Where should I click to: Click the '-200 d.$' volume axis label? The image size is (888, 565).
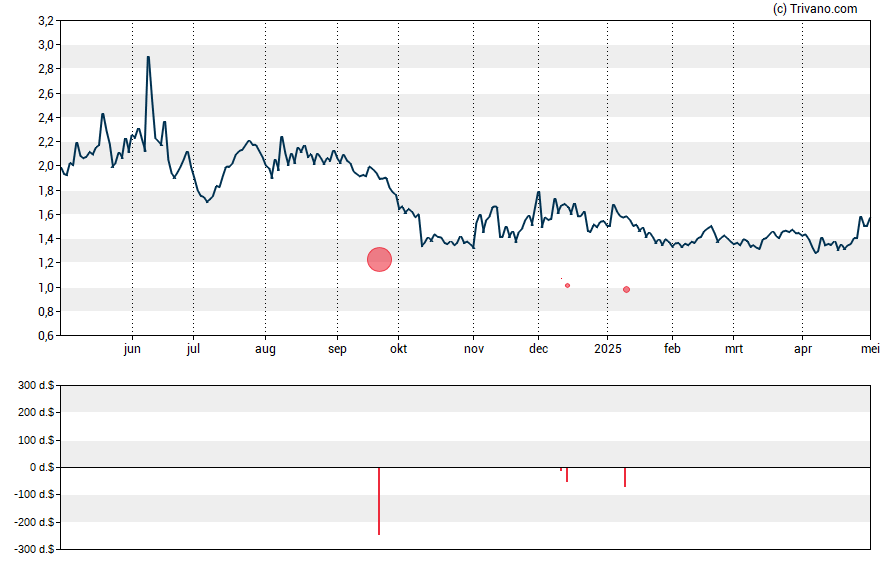pyautogui.click(x=35, y=522)
